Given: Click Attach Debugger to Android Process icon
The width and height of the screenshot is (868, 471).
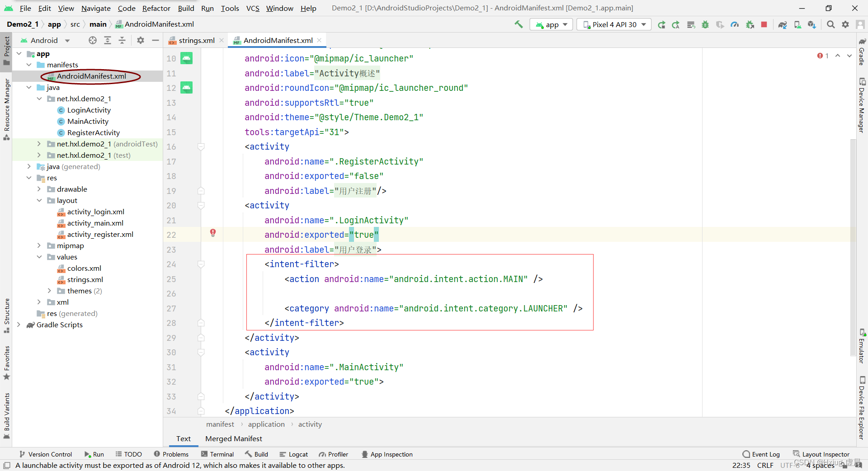Looking at the screenshot, I should pyautogui.click(x=750, y=24).
